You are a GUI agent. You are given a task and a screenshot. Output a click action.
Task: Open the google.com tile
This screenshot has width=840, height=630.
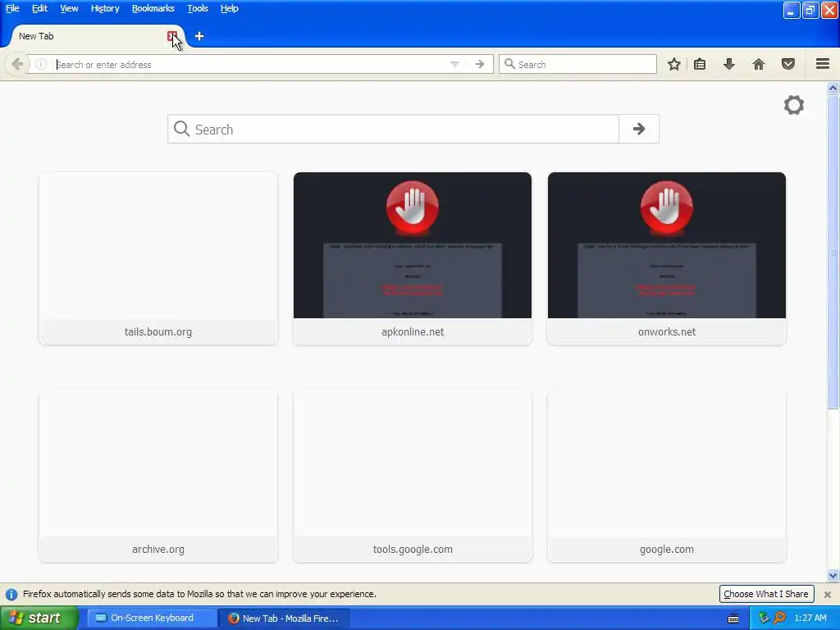666,477
